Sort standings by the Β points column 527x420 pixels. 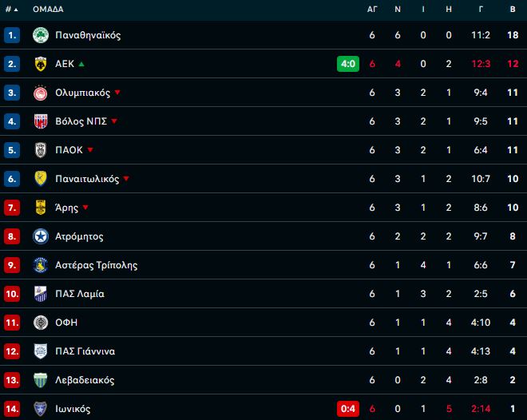[513, 10]
